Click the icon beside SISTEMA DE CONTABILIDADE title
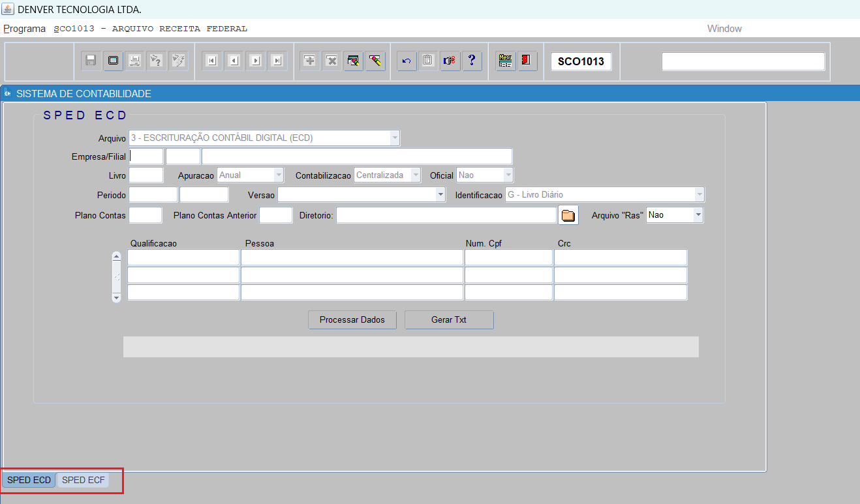 tap(8, 94)
